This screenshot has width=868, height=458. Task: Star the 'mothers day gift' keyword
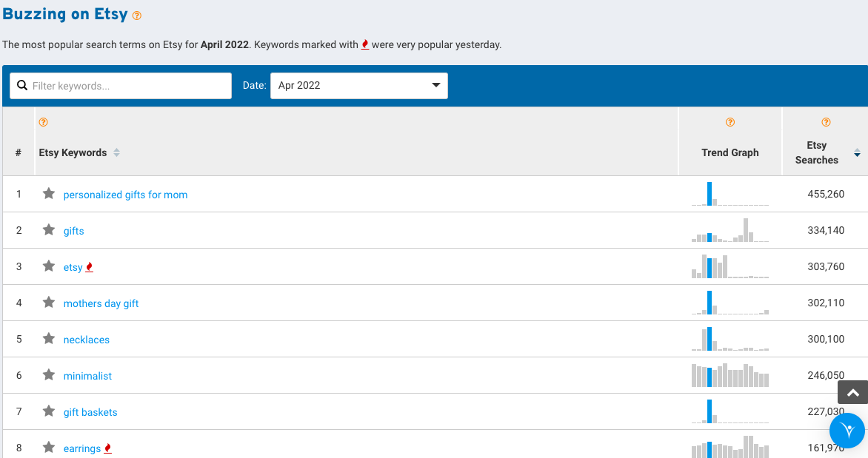coord(49,303)
